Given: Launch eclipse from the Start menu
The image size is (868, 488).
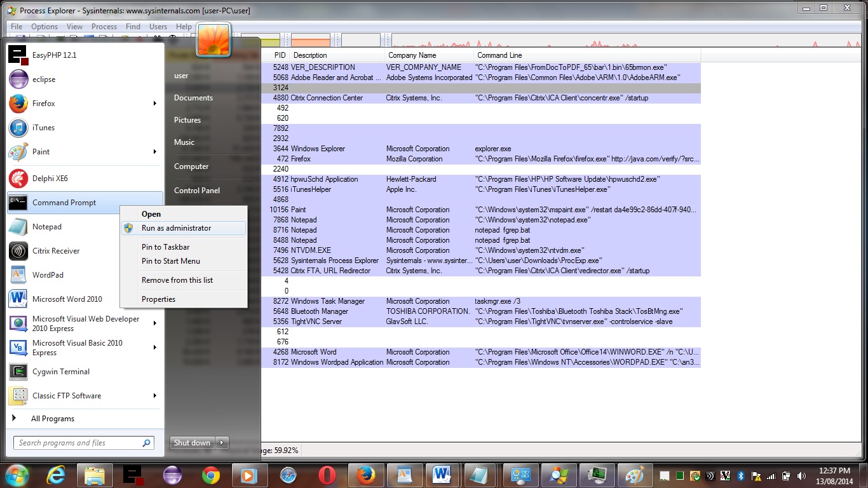Looking at the screenshot, I should (x=85, y=79).
